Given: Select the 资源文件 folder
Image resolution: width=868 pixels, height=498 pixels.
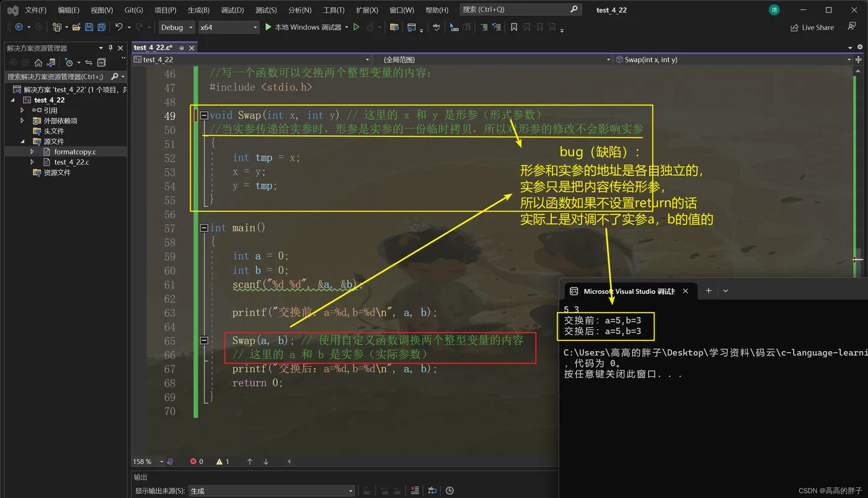Looking at the screenshot, I should tap(56, 172).
